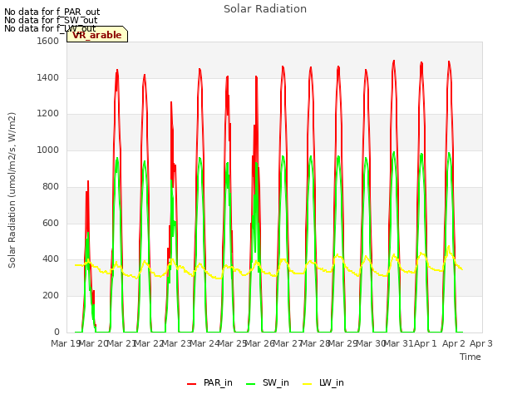The height and width of the screenshot is (399, 532).
Task: Click the Mar 23 x-axis date label
Action: [176, 343]
